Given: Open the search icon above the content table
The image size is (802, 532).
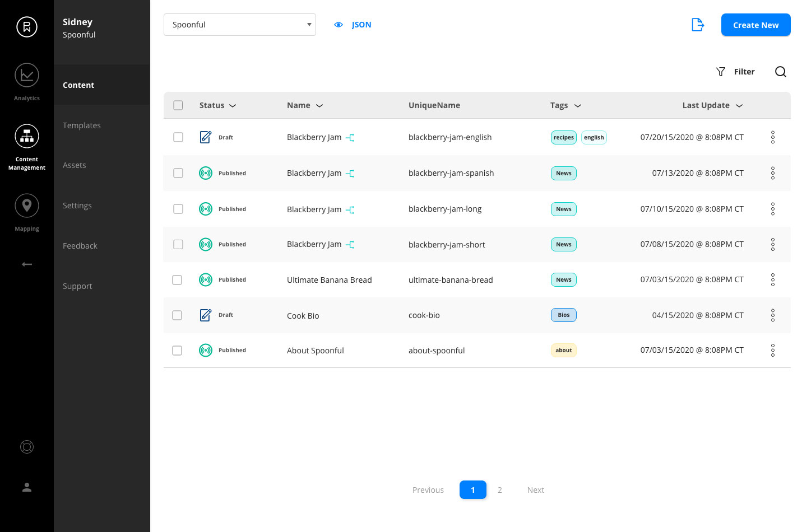Looking at the screenshot, I should [781, 72].
